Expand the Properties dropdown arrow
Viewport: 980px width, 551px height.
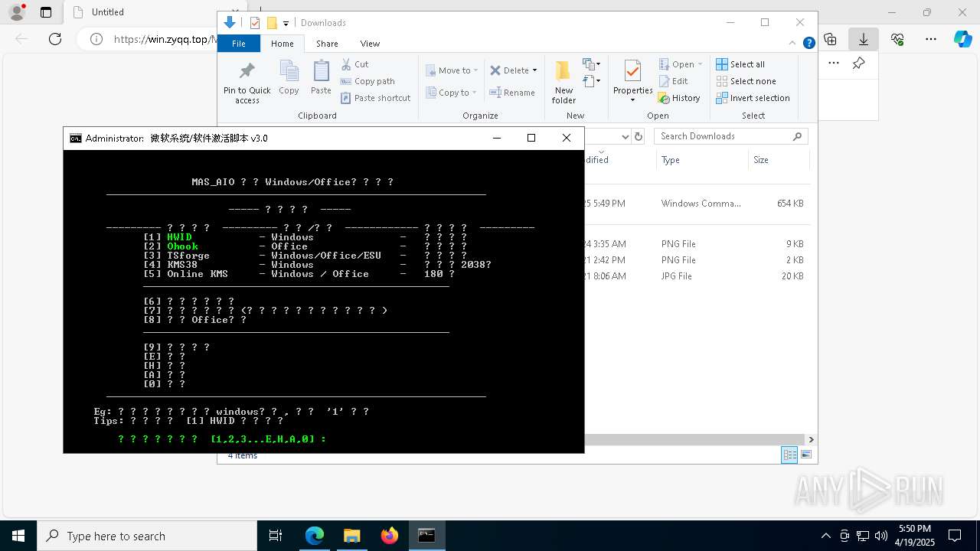point(632,99)
